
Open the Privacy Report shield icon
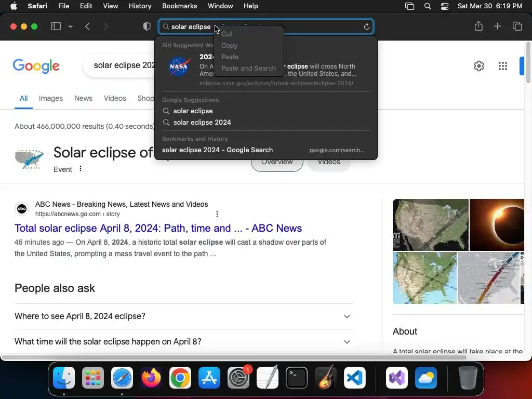pos(147,26)
